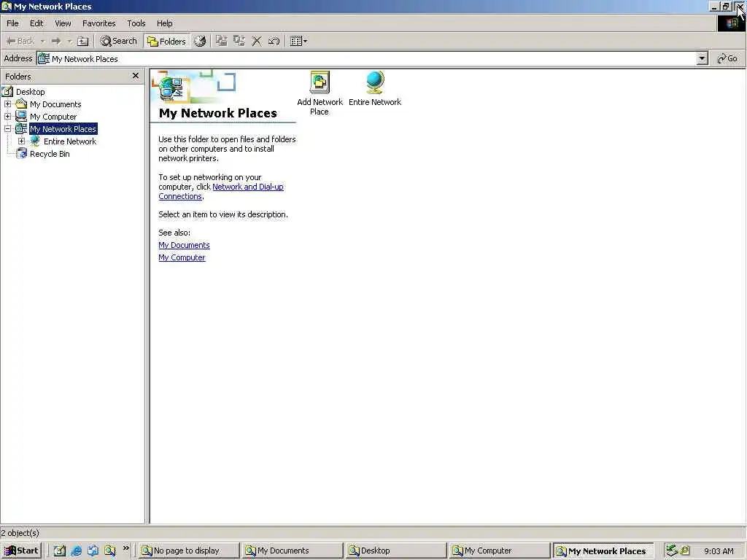Select My Computer in folder tree
This screenshot has width=747, height=560.
(53, 117)
